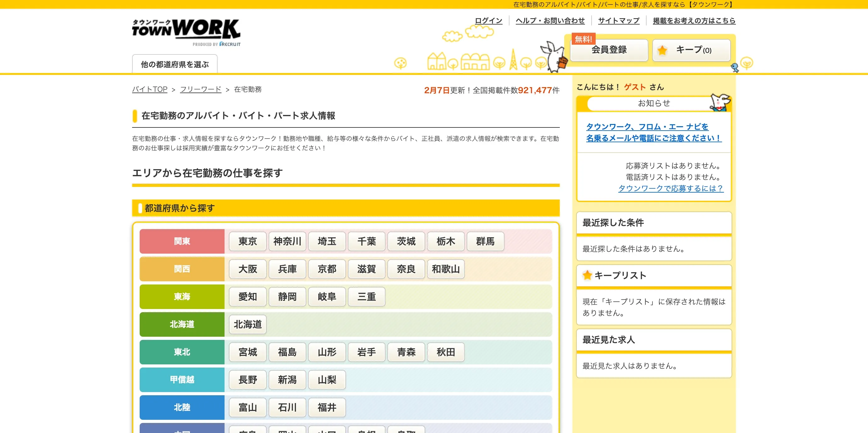Select 長野 prefecture
The height and width of the screenshot is (433, 868).
(x=248, y=380)
